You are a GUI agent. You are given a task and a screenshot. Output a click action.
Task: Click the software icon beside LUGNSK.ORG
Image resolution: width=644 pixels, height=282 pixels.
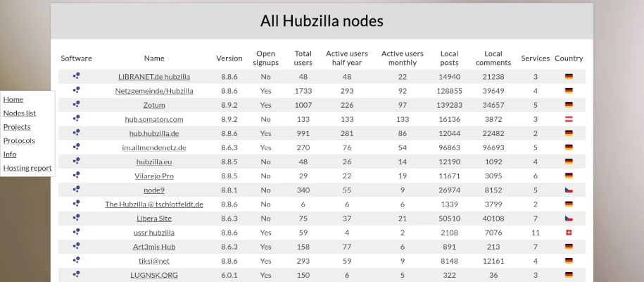77,274
